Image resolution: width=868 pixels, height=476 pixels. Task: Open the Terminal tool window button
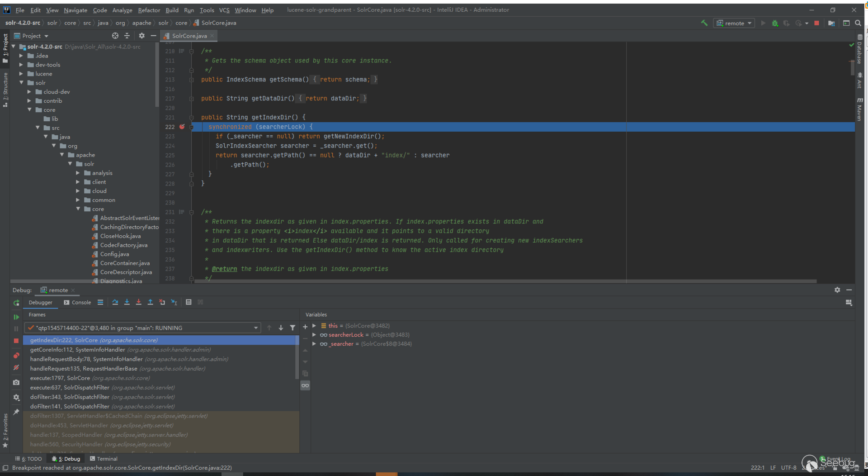click(104, 459)
